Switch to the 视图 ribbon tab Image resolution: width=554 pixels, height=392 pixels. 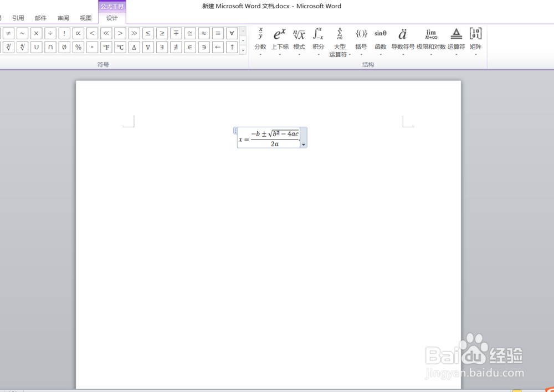pos(85,18)
